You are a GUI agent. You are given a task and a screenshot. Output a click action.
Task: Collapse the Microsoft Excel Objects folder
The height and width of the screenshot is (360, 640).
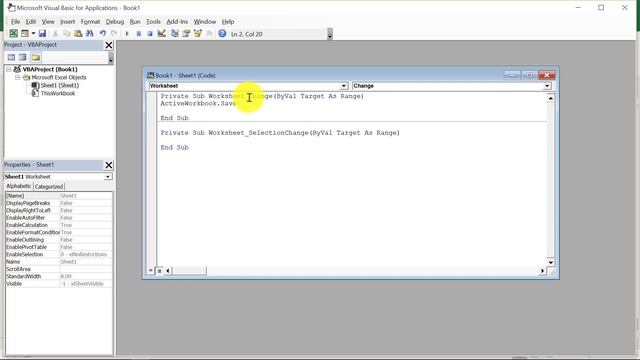pos(18,77)
